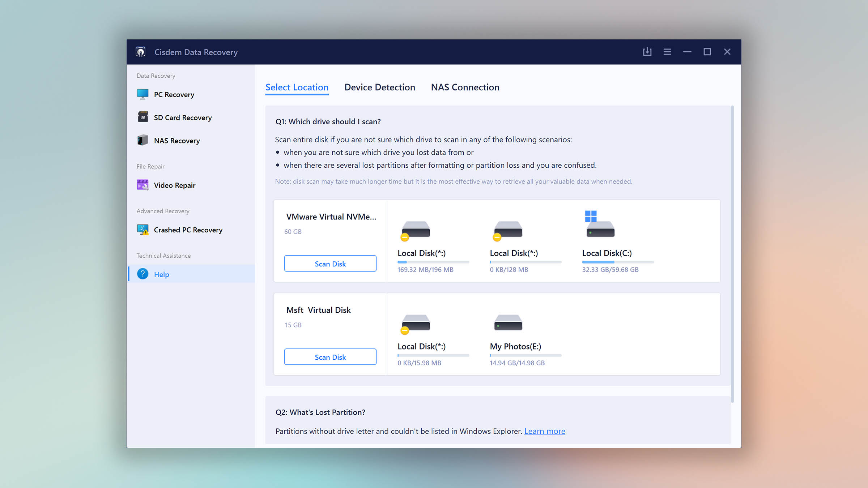Click the Video Repair clapperboard icon
The image size is (868, 488).
tap(142, 185)
